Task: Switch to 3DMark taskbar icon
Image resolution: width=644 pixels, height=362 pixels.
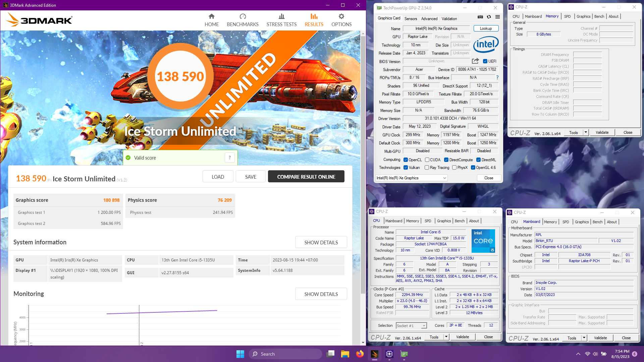Action: 375,354
